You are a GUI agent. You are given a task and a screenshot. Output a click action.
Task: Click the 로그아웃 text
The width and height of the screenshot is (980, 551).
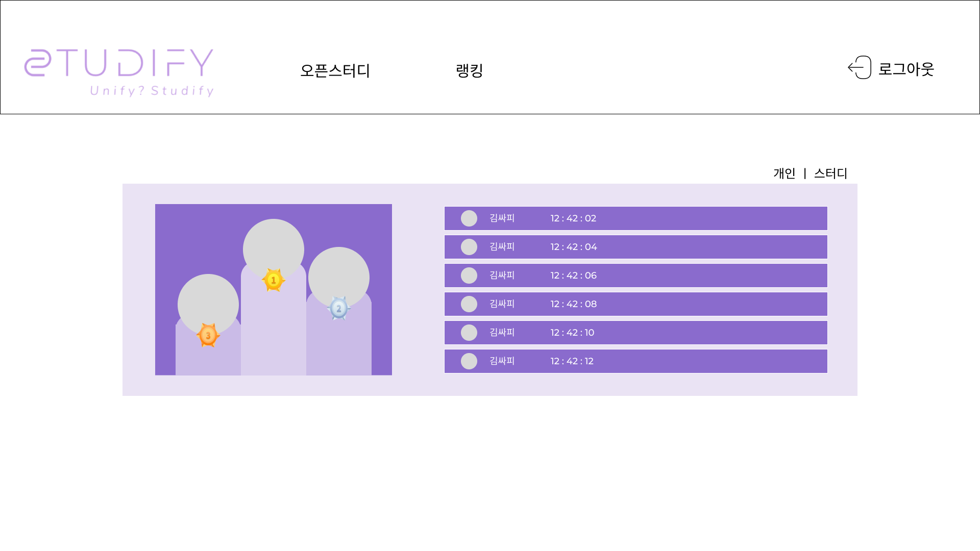click(905, 69)
